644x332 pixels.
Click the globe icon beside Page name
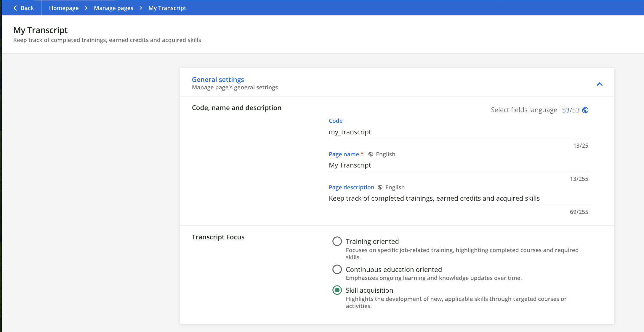pyautogui.click(x=371, y=154)
